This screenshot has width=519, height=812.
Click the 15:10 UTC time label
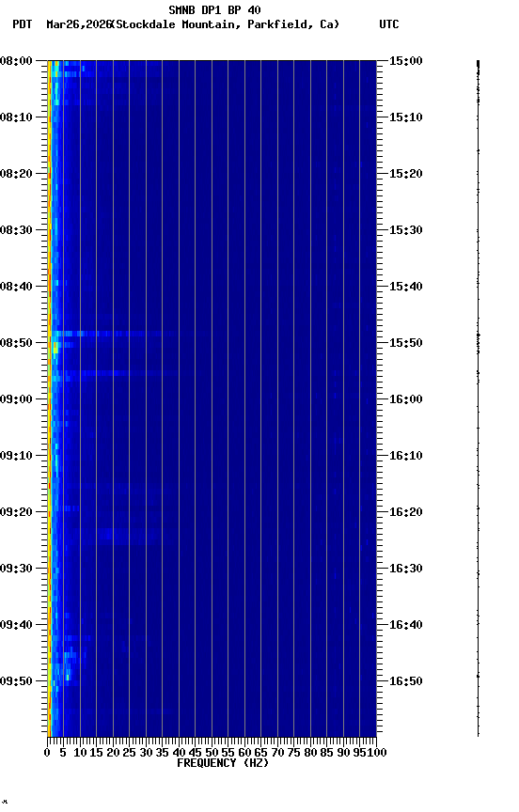(406, 117)
